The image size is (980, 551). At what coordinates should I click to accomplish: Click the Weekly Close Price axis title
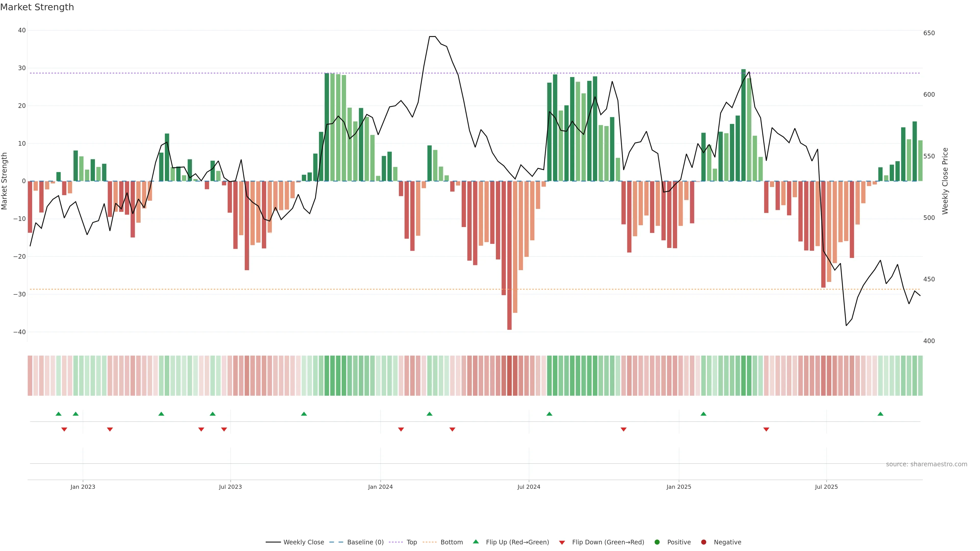[x=945, y=181]
